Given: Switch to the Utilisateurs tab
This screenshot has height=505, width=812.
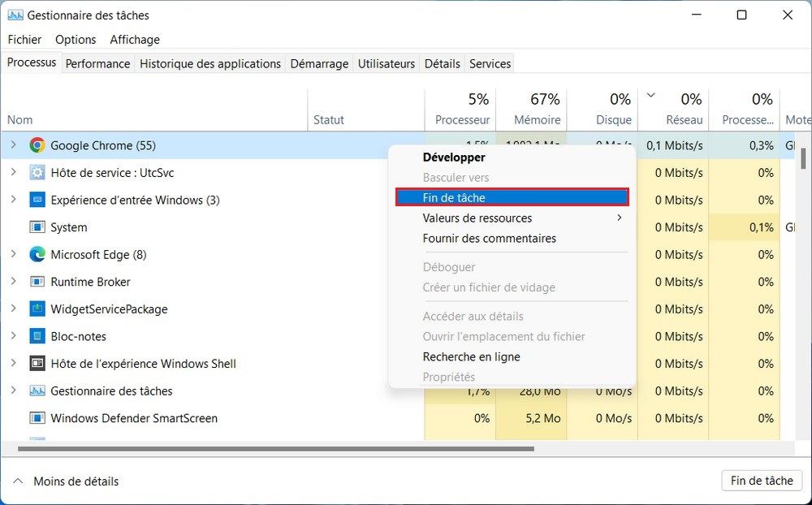Looking at the screenshot, I should (387, 63).
